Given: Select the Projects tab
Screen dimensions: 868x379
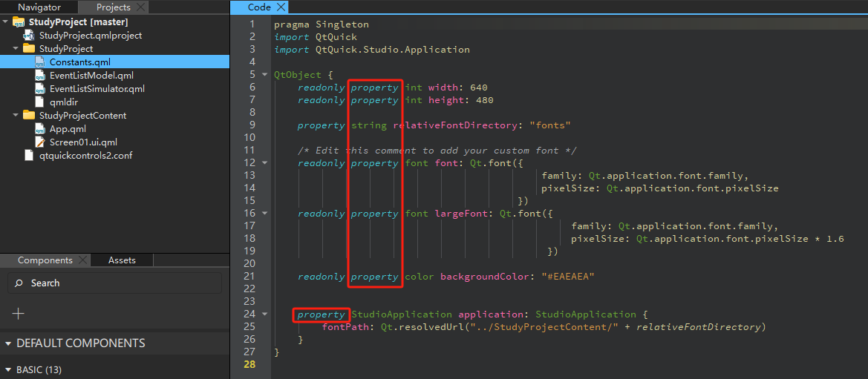Looking at the screenshot, I should coord(114,7).
